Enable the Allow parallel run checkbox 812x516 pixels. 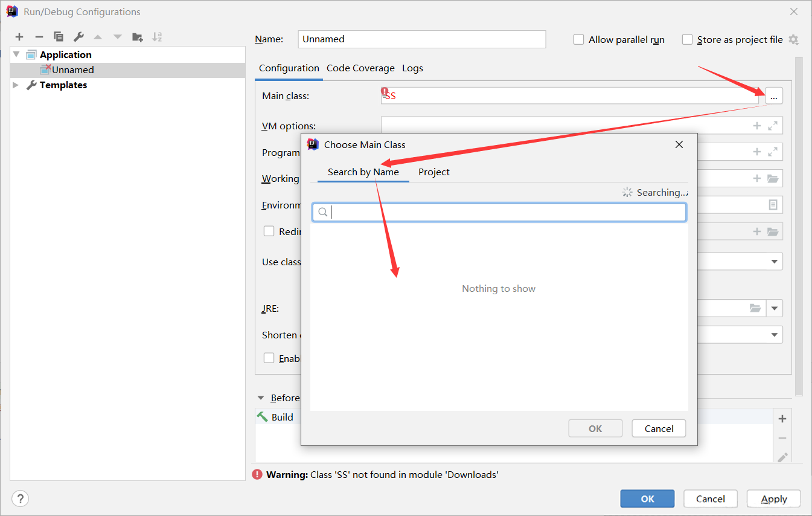(578, 40)
